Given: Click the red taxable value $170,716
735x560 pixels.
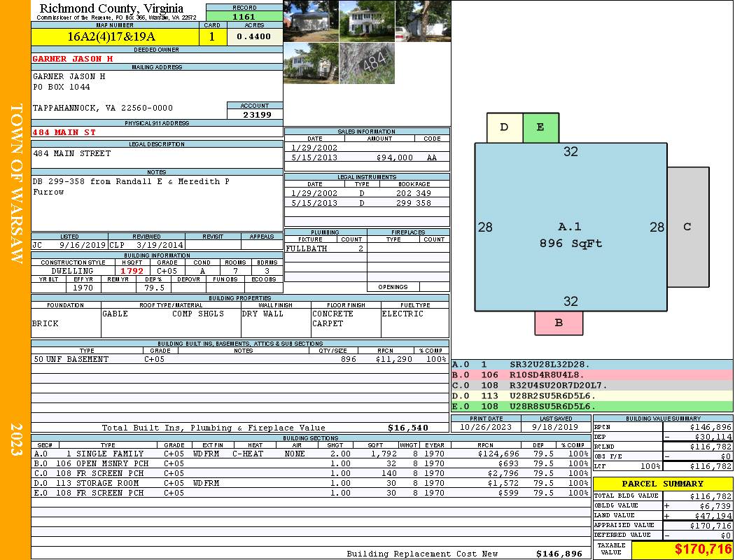Looking at the screenshot, I should pyautogui.click(x=682, y=549).
